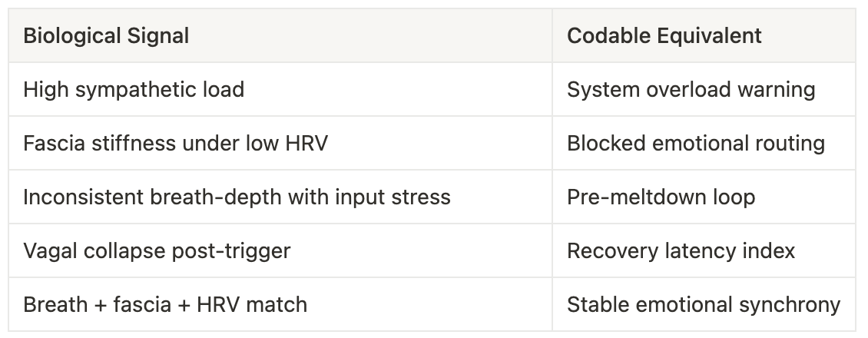Select the Pre-meltdown loop cell

(x=704, y=197)
